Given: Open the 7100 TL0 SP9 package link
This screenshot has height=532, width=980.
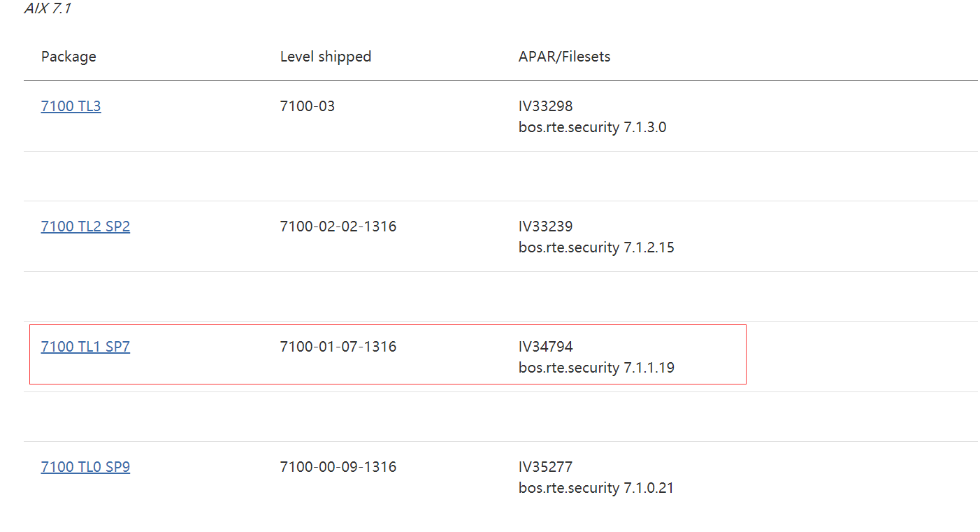Looking at the screenshot, I should tap(85, 467).
